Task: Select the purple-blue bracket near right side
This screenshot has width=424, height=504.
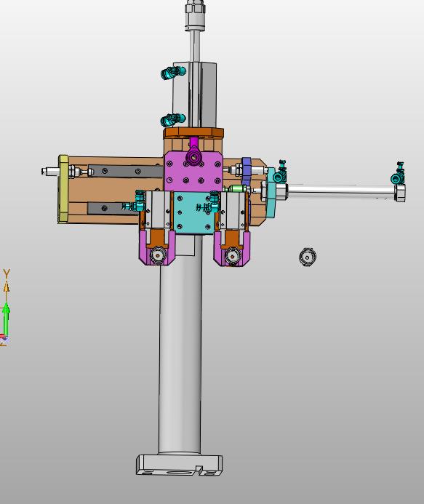Action: pyautogui.click(x=247, y=171)
